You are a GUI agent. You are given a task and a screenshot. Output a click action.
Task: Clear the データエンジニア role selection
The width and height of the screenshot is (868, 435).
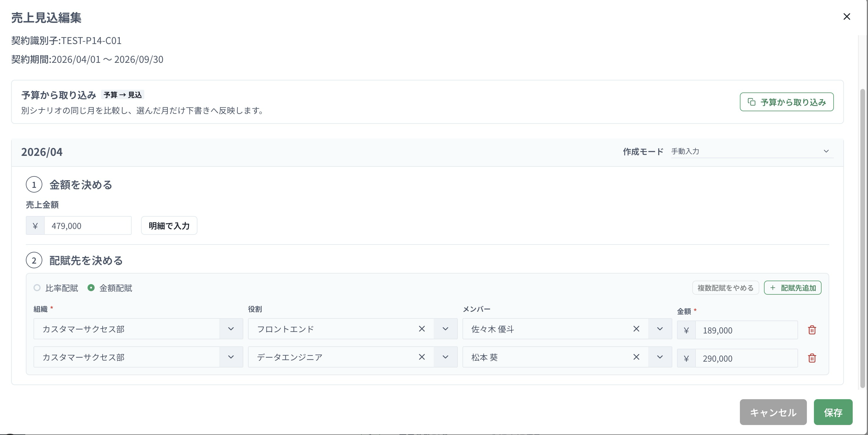(422, 357)
